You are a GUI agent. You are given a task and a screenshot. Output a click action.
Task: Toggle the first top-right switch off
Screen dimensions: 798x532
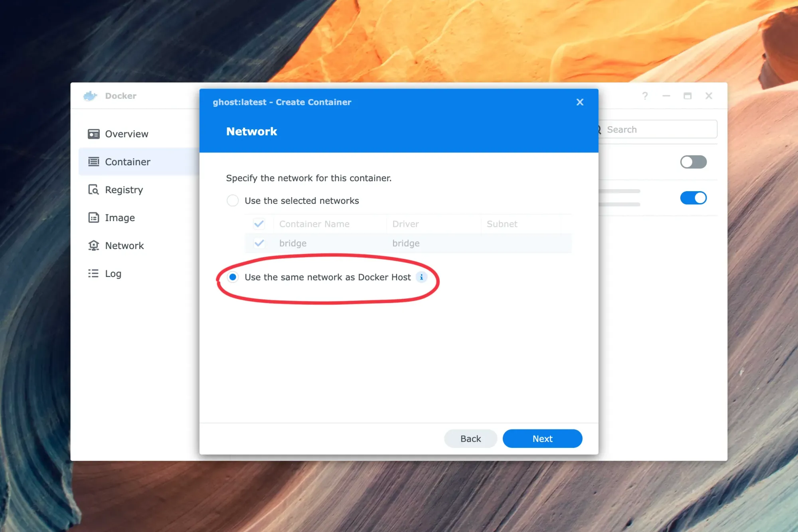click(x=693, y=161)
